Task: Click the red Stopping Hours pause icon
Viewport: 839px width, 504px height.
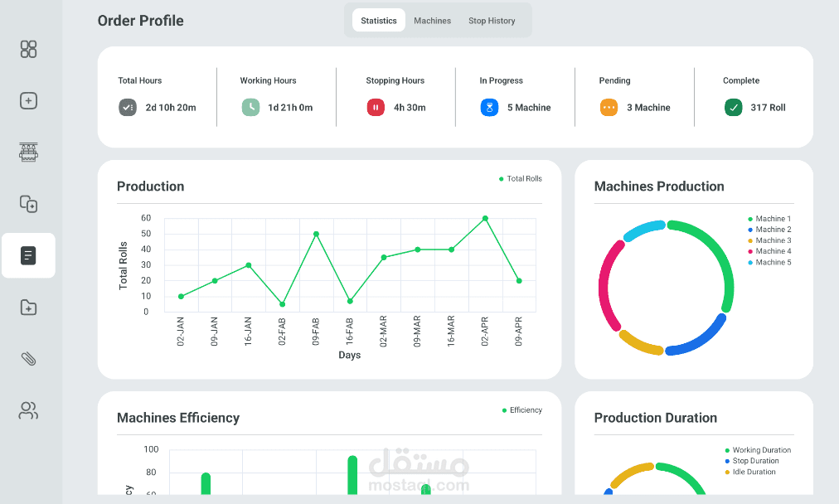Action: pos(376,108)
